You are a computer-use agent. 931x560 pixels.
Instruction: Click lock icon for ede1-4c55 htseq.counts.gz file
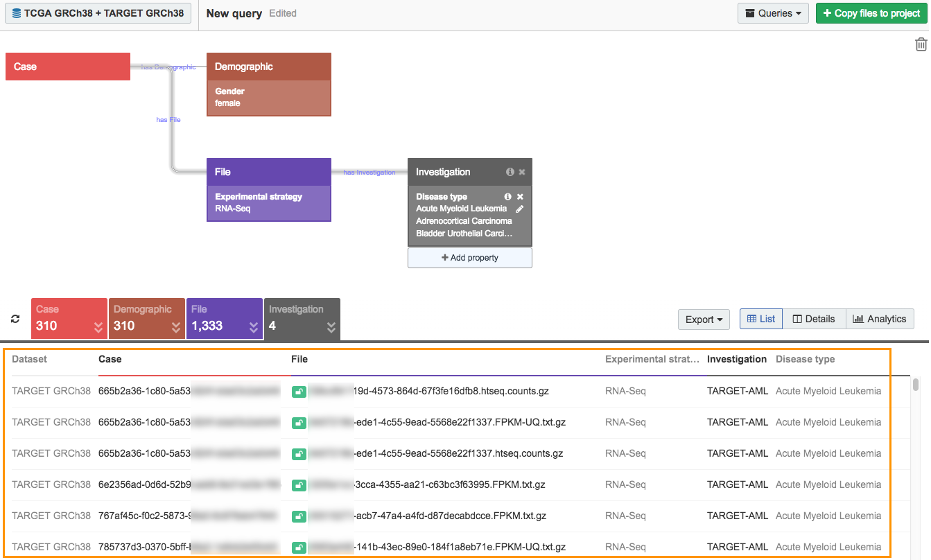pyautogui.click(x=299, y=454)
